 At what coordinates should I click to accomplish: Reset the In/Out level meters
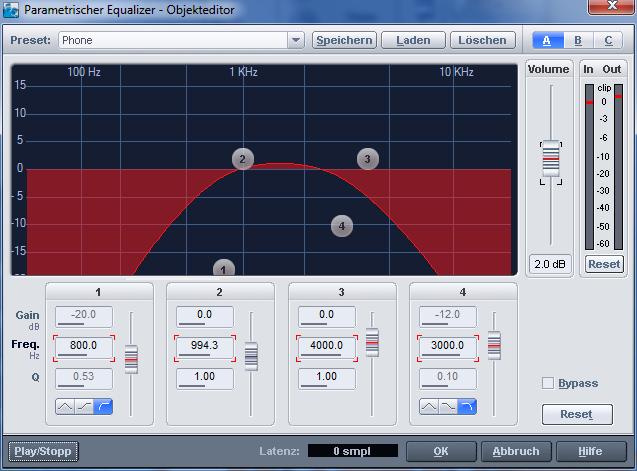[604, 264]
